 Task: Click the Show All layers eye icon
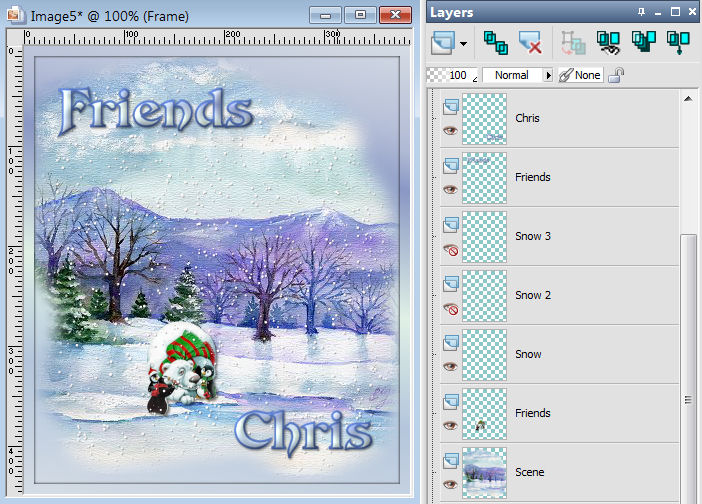coord(607,42)
